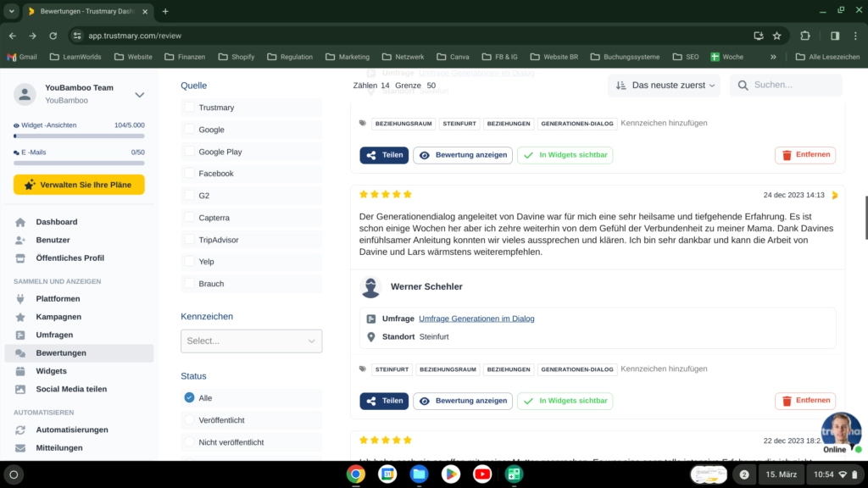This screenshot has width=868, height=488.
Task: Tick the Trustmary source checkbox
Action: (x=189, y=108)
